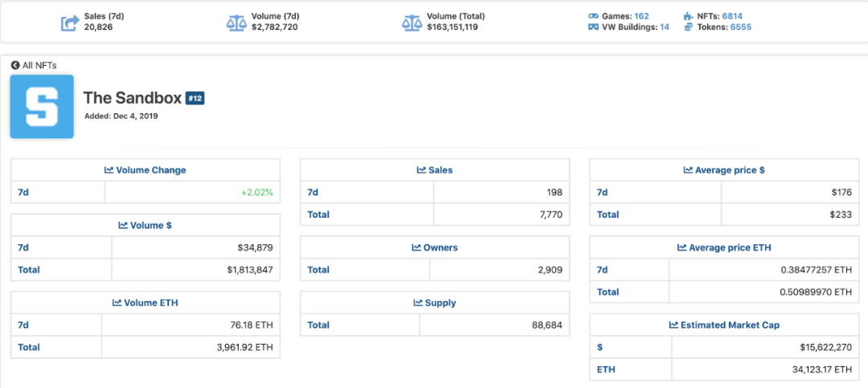The image size is (868, 388).
Task: Click the VW Buildings headset icon
Action: [x=593, y=27]
